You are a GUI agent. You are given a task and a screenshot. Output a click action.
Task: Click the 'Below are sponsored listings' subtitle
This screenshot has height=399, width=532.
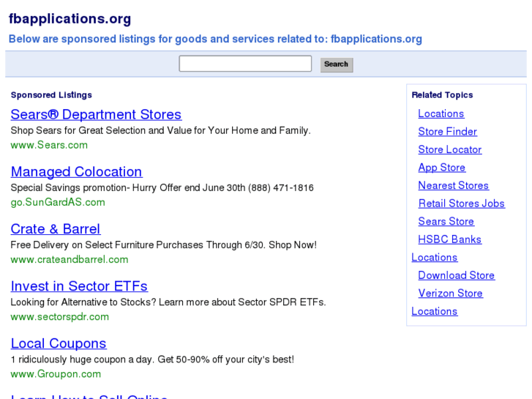(215, 39)
